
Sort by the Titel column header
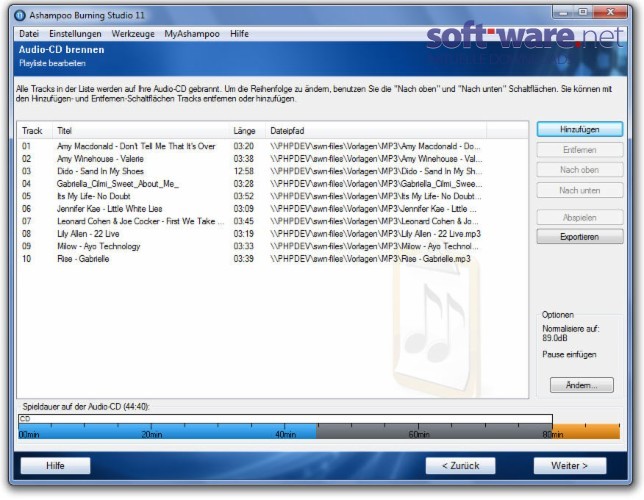click(x=140, y=131)
